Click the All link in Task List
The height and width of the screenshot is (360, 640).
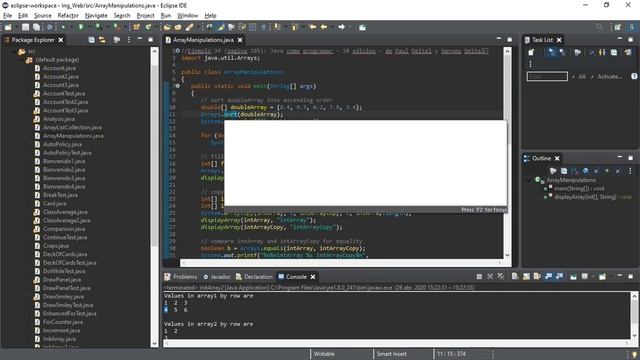582,76
